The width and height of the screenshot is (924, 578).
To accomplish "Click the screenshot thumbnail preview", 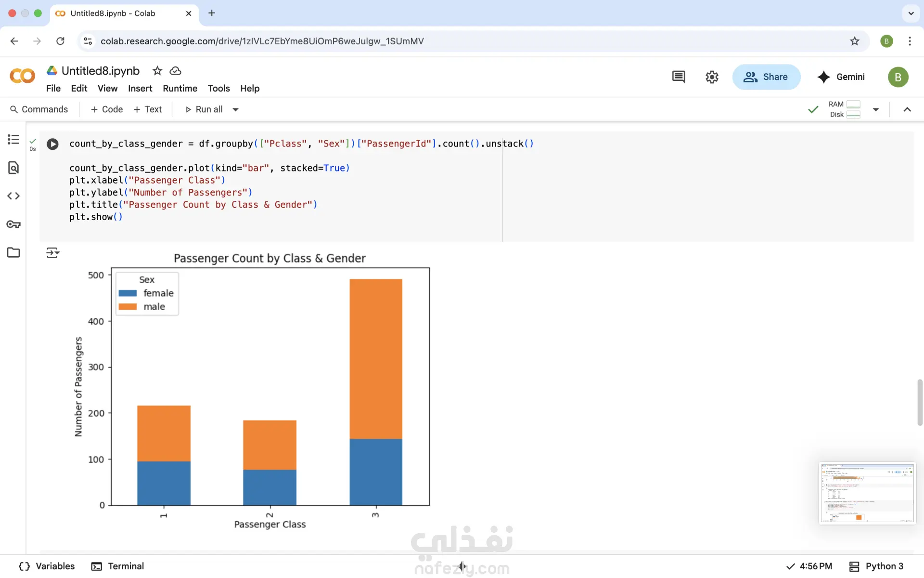I will tap(867, 493).
